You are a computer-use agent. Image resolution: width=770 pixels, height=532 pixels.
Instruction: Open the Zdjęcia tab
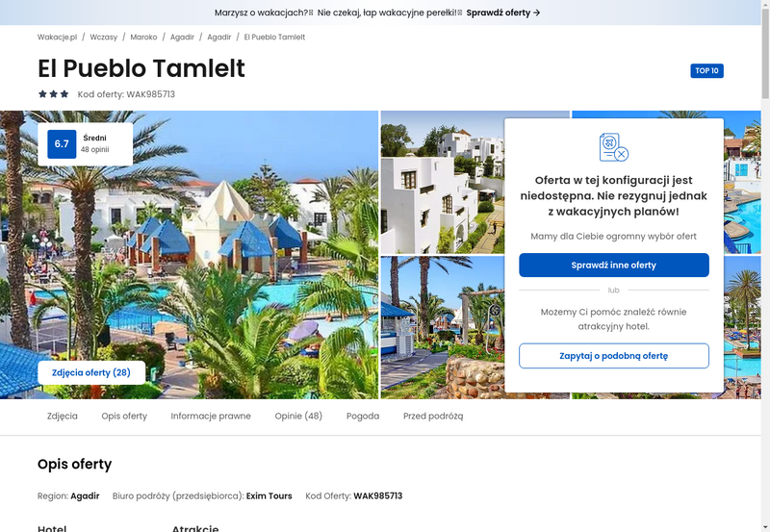[63, 416]
